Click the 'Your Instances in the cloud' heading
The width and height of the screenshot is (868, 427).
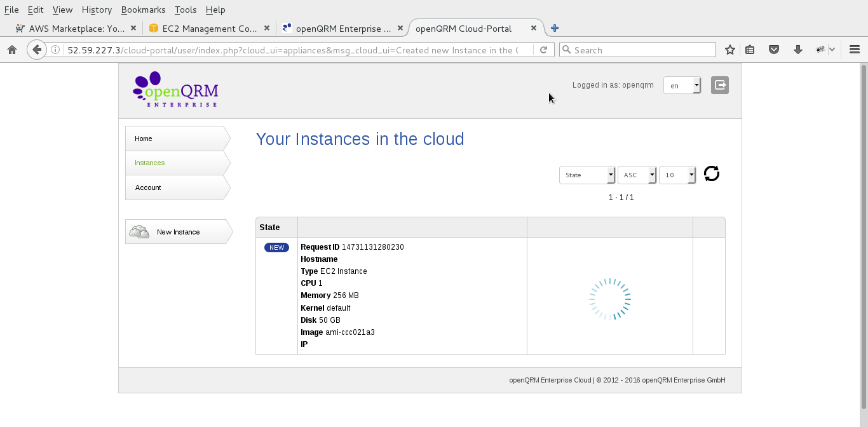360,139
